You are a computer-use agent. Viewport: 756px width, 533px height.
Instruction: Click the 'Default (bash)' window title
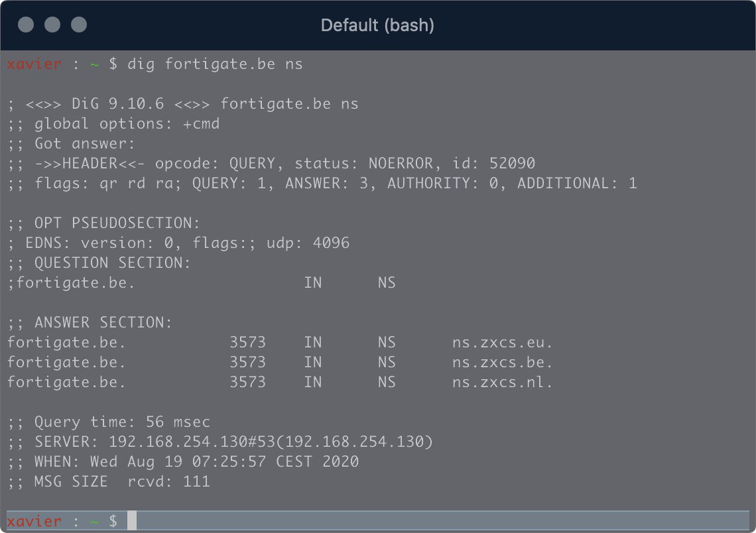(377, 25)
